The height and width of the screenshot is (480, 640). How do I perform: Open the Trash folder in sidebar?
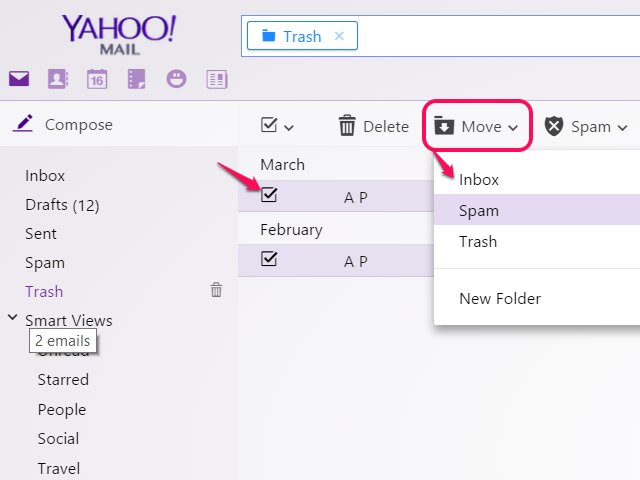(44, 291)
